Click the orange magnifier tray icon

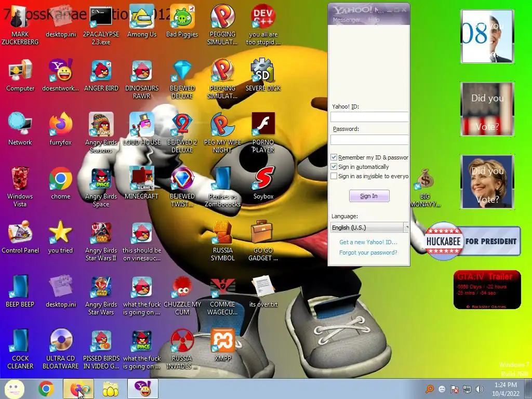pos(430,389)
